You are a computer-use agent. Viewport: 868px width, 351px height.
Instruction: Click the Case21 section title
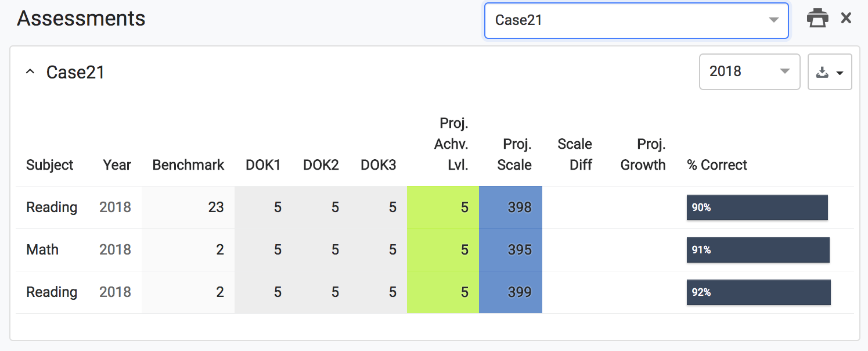75,73
